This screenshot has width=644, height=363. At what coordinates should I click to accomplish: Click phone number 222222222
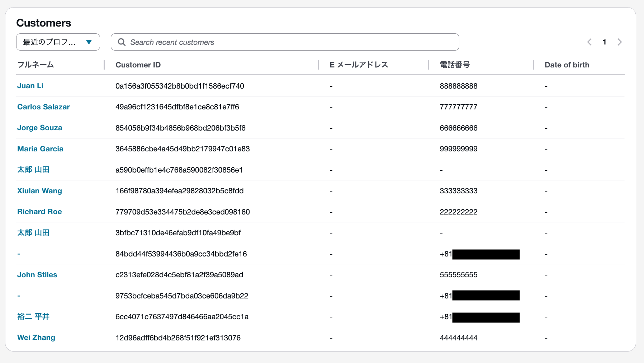click(x=459, y=212)
